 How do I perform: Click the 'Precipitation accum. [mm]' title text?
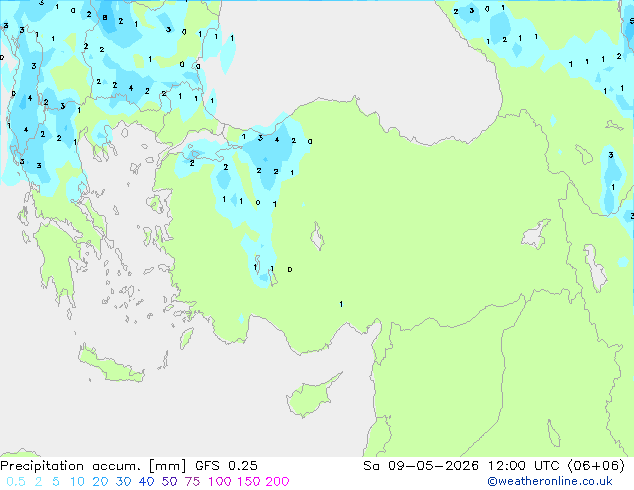coord(93,466)
